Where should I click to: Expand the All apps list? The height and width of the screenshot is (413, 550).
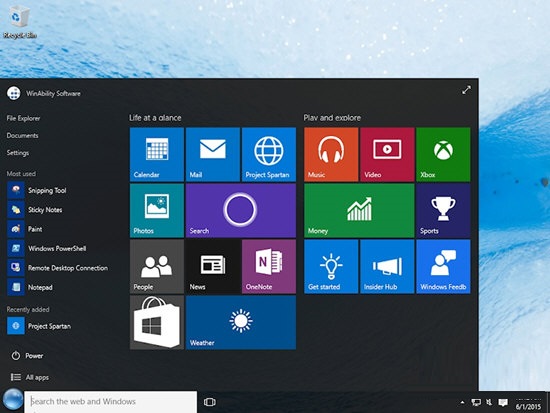(30, 377)
